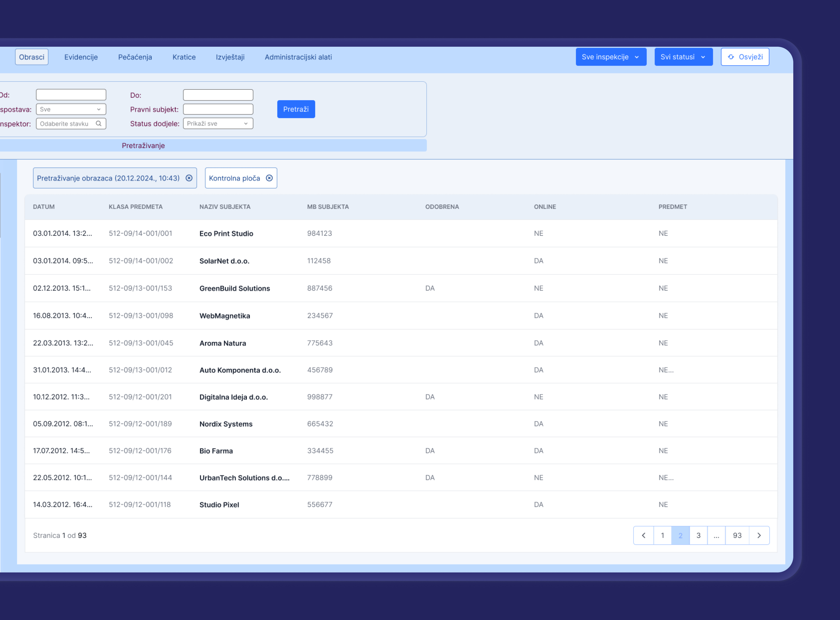The image size is (840, 620).
Task: Click the refresh icon in Osvježi
Action: (730, 57)
